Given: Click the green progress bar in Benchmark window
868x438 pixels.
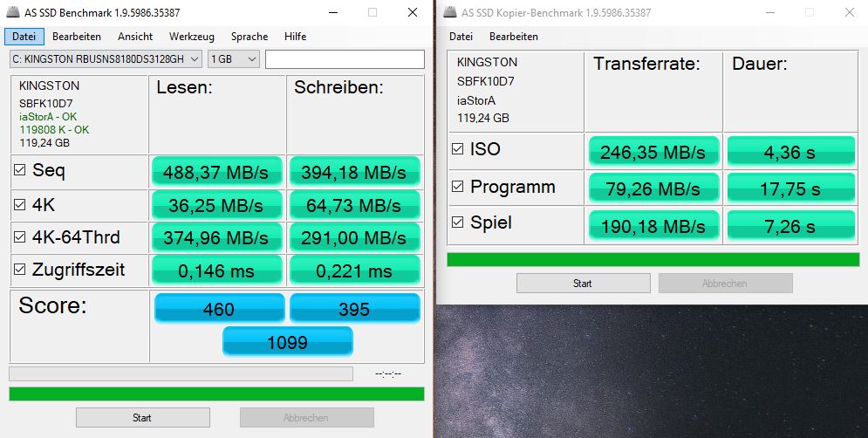Looking at the screenshot, I should click(216, 394).
